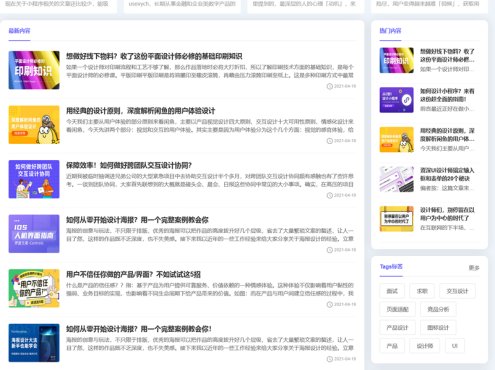Select the 热门内容 sidebar heading

coord(390,31)
